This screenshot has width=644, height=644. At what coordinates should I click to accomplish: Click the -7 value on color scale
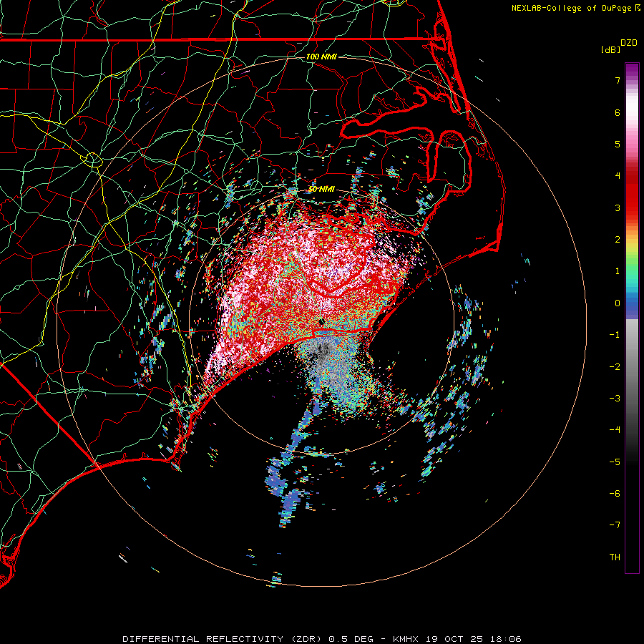615,525
